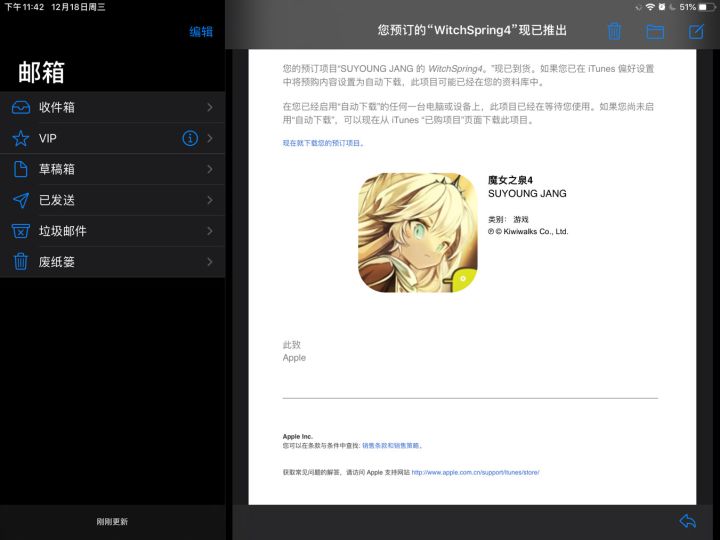720x540 pixels.
Task: Tap the 刚刚更新 status text
Action: pos(112,522)
